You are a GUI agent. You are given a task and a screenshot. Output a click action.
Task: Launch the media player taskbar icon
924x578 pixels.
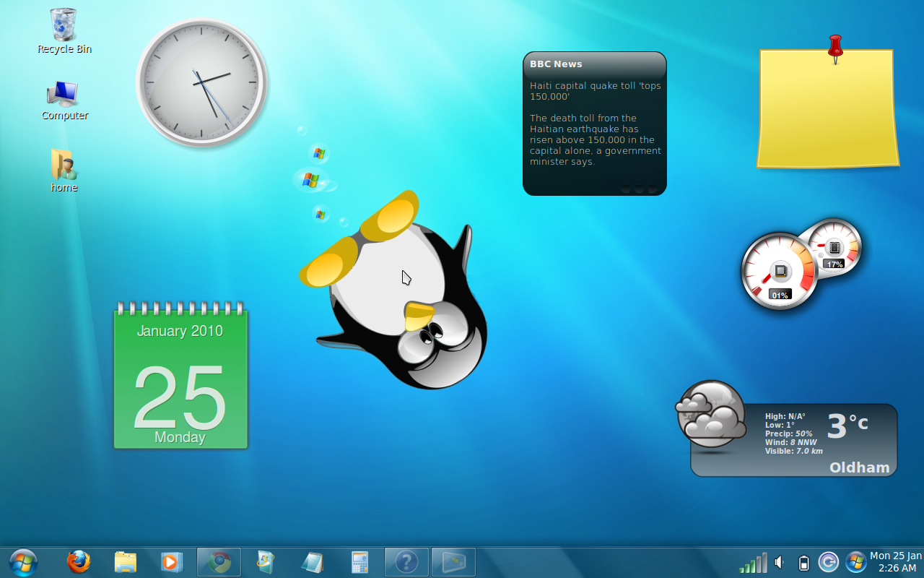pyautogui.click(x=171, y=562)
